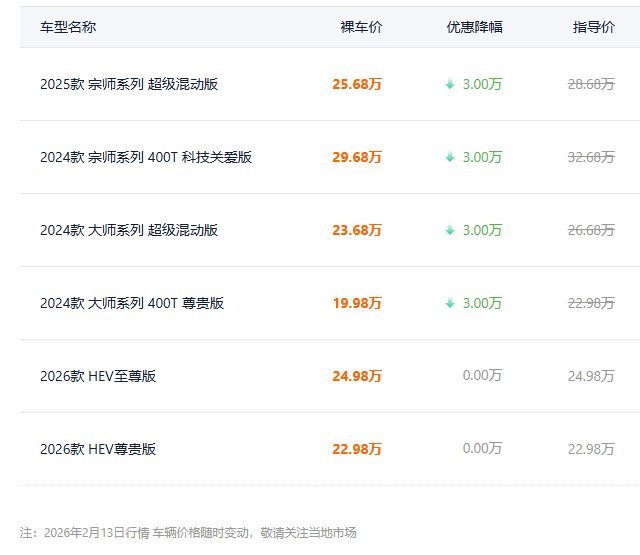The width and height of the screenshot is (640, 555).
Task: Open the 2026款 HEV至尊版 model
Action: pos(98,377)
